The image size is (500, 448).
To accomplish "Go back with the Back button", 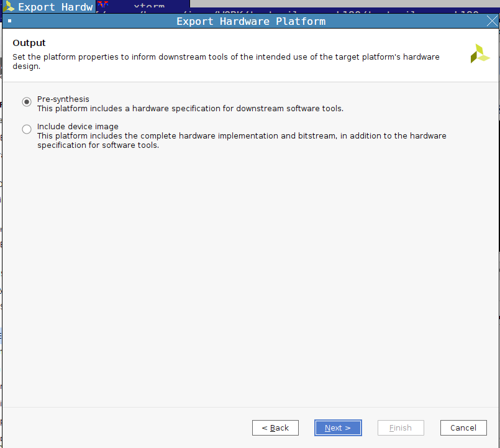I will [275, 427].
